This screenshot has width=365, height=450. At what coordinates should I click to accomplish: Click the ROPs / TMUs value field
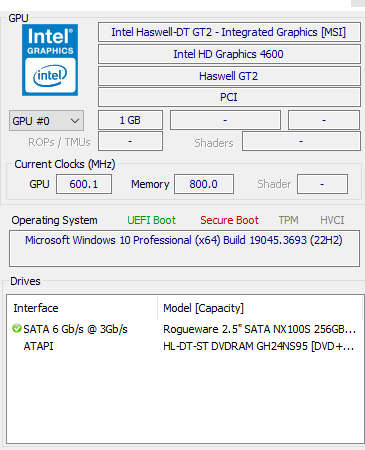(x=130, y=141)
